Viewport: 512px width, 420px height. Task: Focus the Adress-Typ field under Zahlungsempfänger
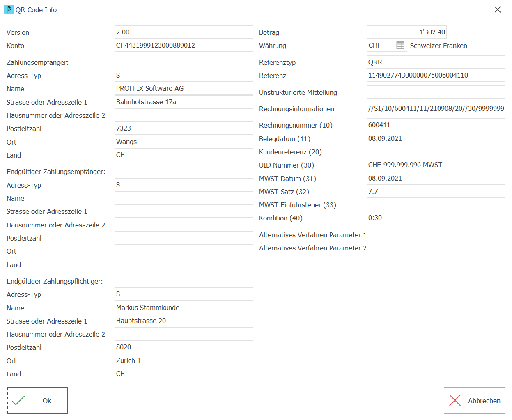click(x=184, y=75)
